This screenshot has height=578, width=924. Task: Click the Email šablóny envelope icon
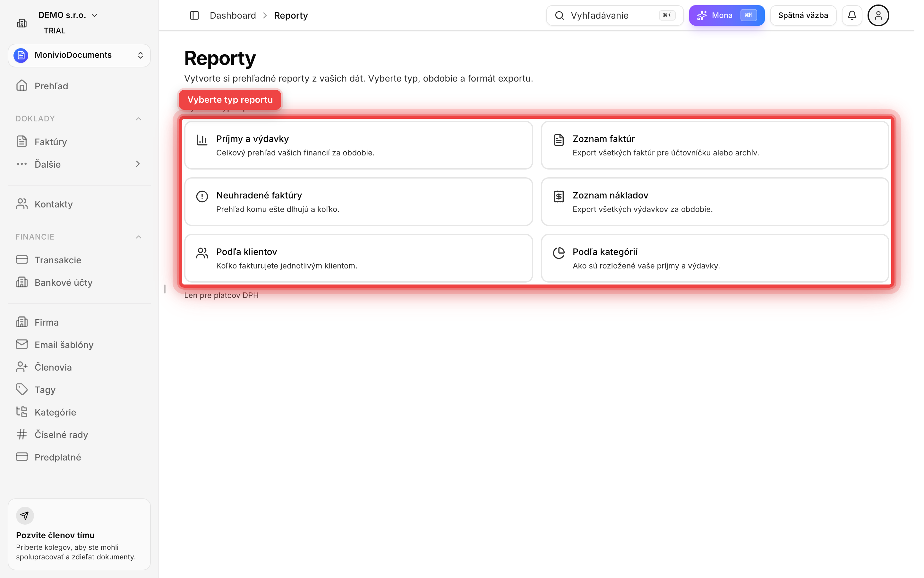22,345
